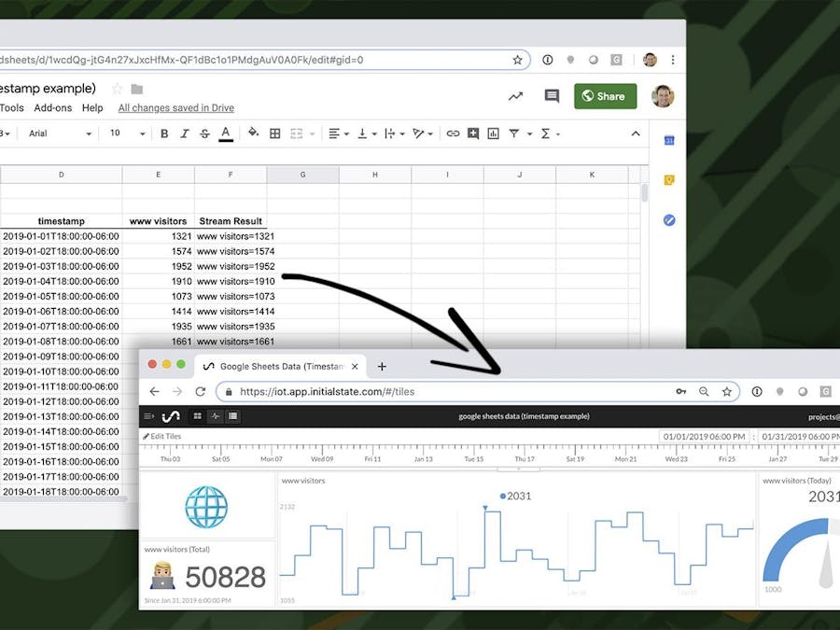The height and width of the screenshot is (630, 840).
Task: Click the Share button
Action: [x=605, y=96]
